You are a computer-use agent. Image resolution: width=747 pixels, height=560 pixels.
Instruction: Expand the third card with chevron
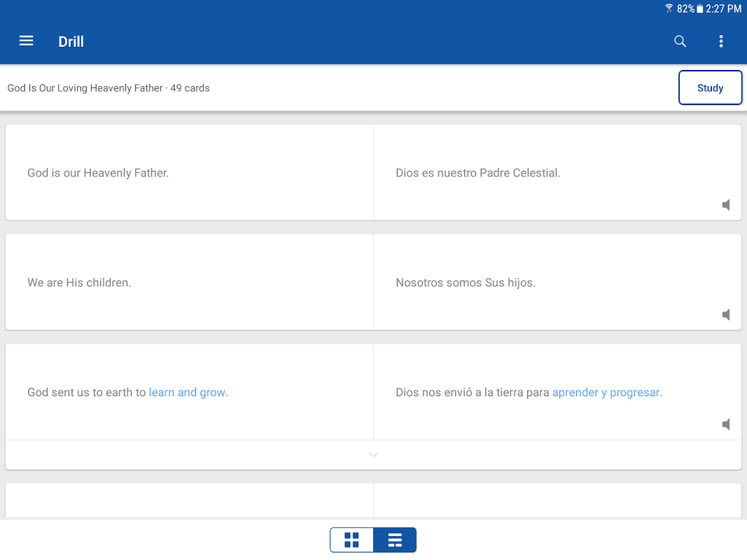pos(373,455)
